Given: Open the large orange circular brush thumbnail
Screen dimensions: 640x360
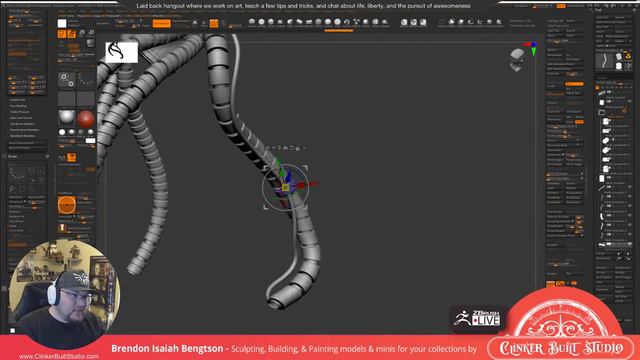Looking at the screenshot, I should 67,205.
